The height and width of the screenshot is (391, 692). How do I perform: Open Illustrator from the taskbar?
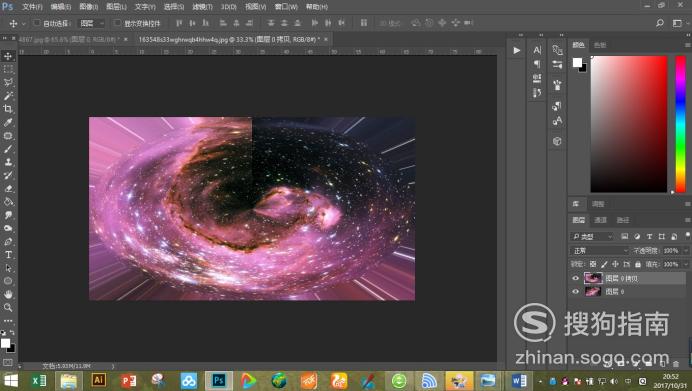pyautogui.click(x=98, y=380)
